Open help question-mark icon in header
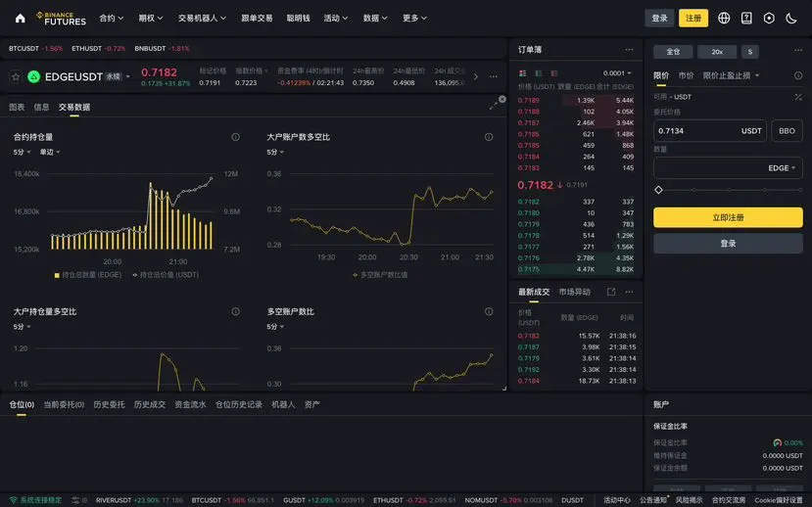This screenshot has width=812, height=507. click(746, 18)
